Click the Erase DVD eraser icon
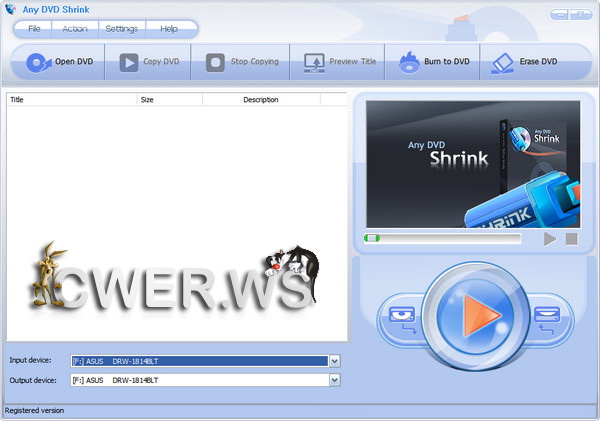This screenshot has height=421, width=600. 501,62
